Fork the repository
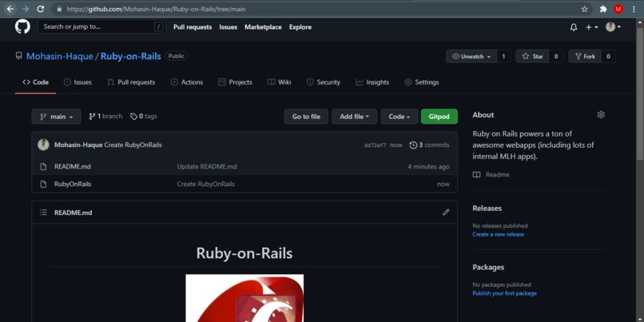The width and height of the screenshot is (644, 322). [585, 57]
